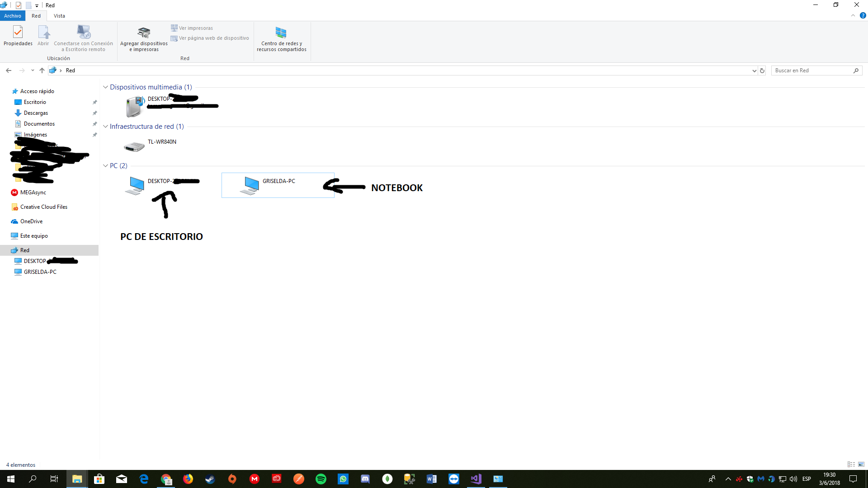Click the Red breadcrumb in the address bar

pyautogui.click(x=71, y=70)
